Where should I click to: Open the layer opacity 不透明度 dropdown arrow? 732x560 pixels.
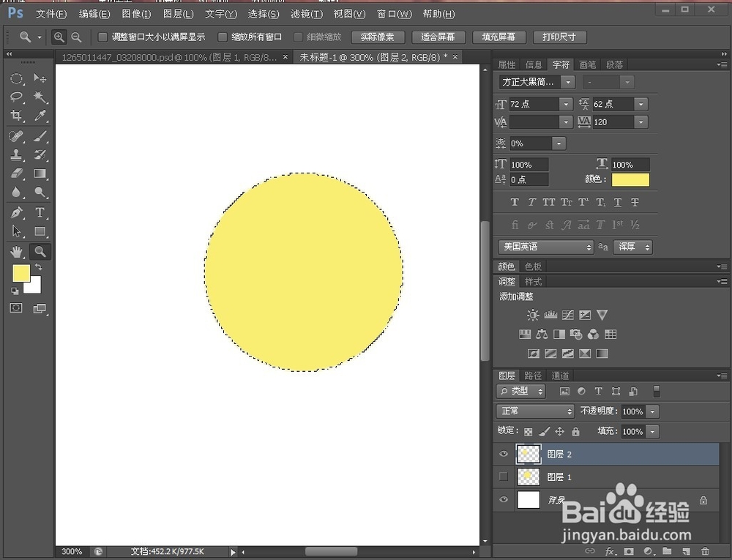click(653, 411)
